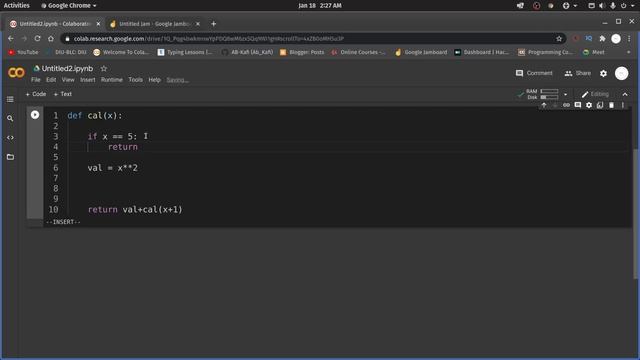Go back in browser
Image resolution: width=640 pixels, height=360 pixels.
(x=11, y=38)
